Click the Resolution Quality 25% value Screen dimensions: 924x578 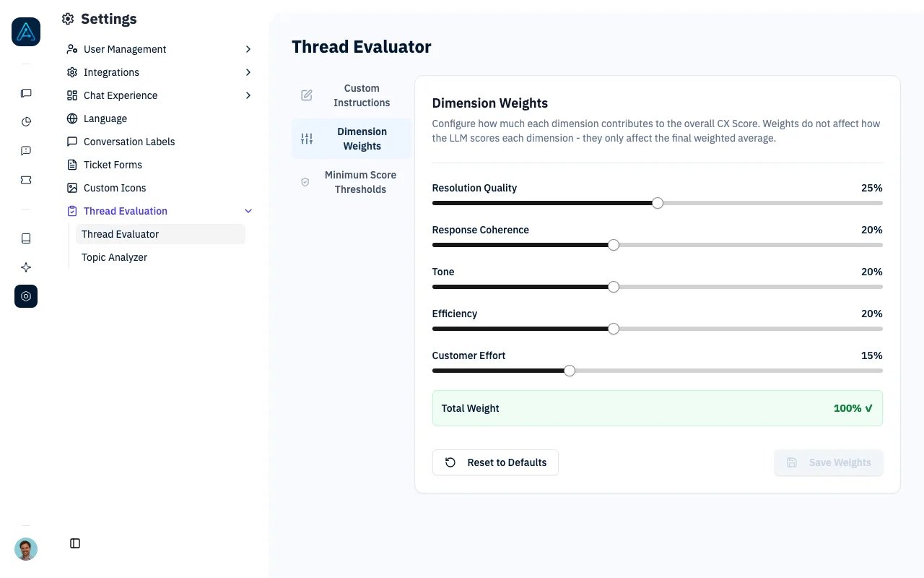coord(871,188)
